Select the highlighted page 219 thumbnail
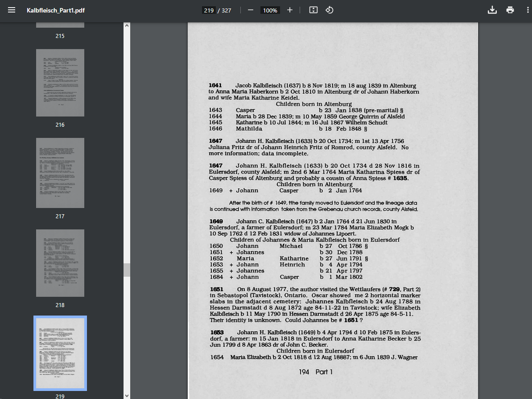The height and width of the screenshot is (399, 532). pyautogui.click(x=60, y=353)
